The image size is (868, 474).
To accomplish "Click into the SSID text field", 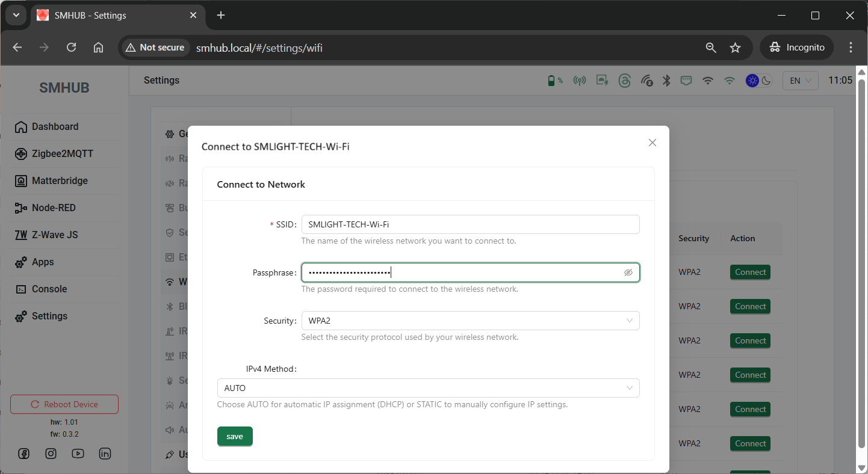I will [470, 224].
